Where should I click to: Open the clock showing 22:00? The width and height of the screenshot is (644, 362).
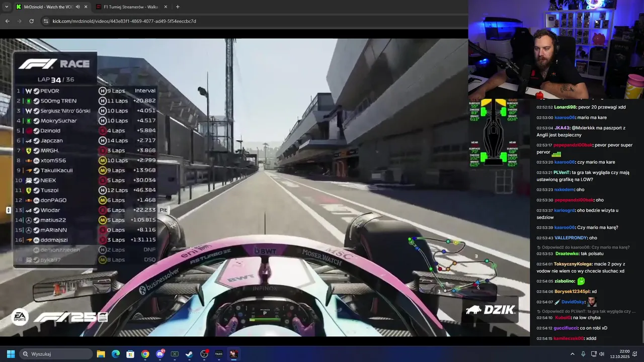[621, 354]
